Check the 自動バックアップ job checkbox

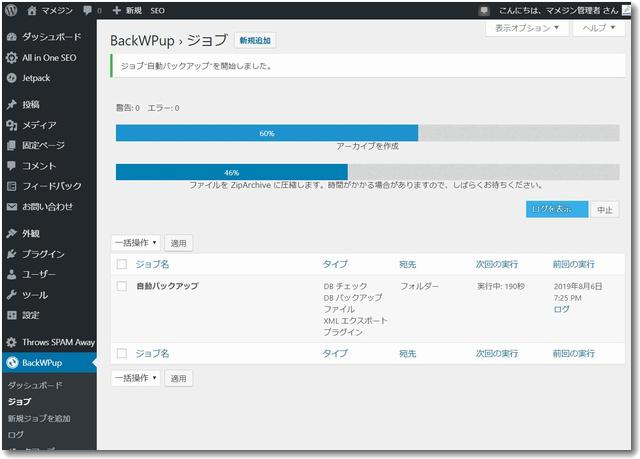click(x=122, y=286)
